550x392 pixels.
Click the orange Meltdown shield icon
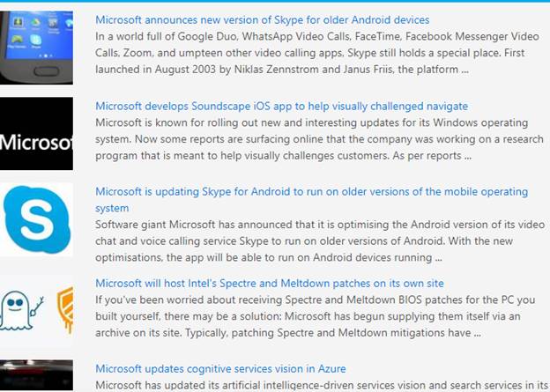[65, 309]
